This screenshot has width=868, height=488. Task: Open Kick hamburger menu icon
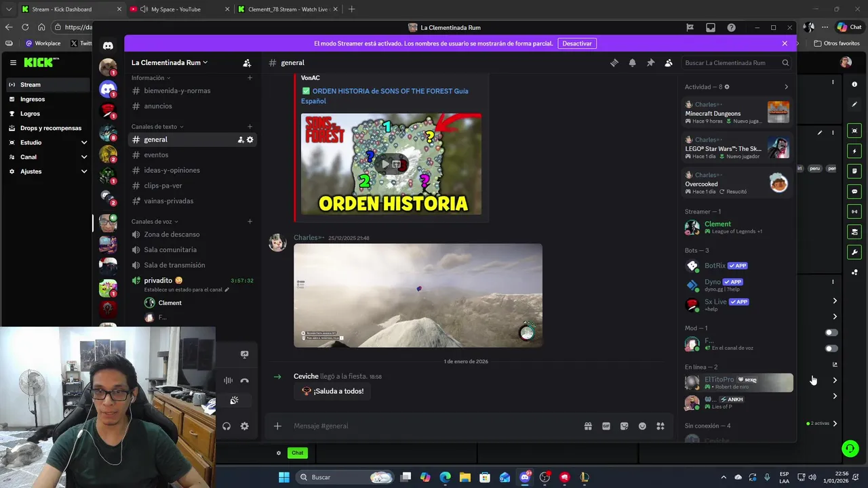(x=13, y=62)
